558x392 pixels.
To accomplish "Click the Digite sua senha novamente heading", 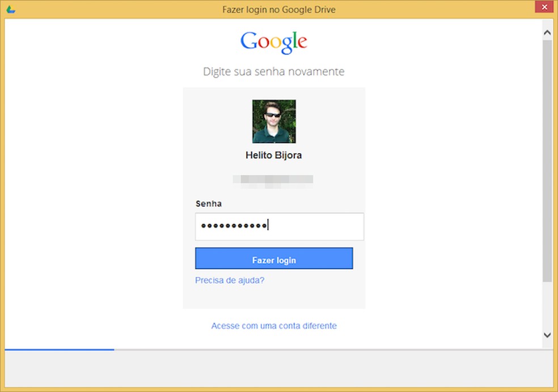I will (274, 71).
